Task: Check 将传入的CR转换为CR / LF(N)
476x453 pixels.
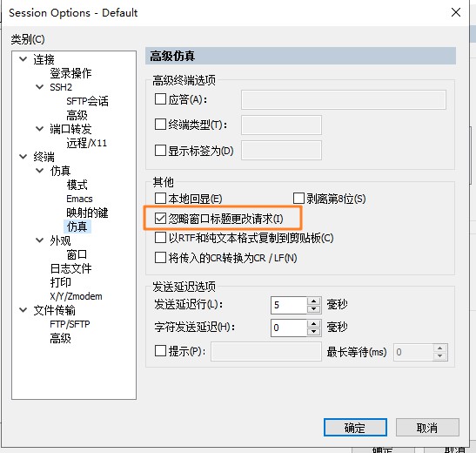Action: pyautogui.click(x=160, y=258)
